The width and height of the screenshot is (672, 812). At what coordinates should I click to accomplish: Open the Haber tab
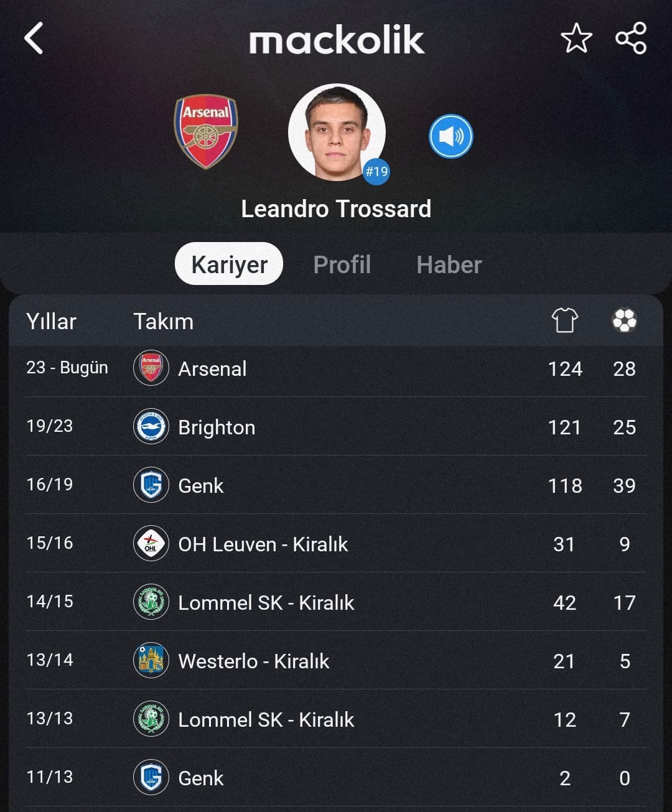pos(449,264)
